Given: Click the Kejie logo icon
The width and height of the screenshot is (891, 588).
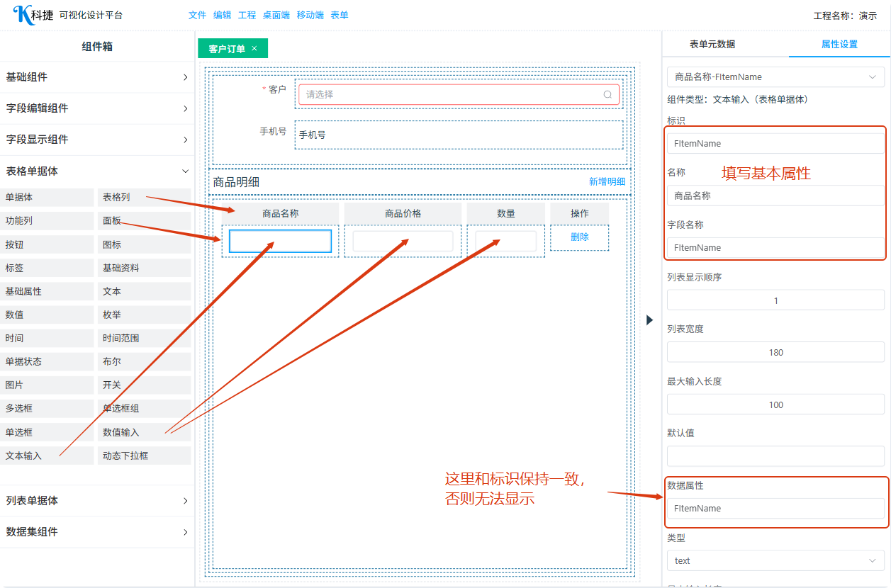Looking at the screenshot, I should pyautogui.click(x=23, y=15).
